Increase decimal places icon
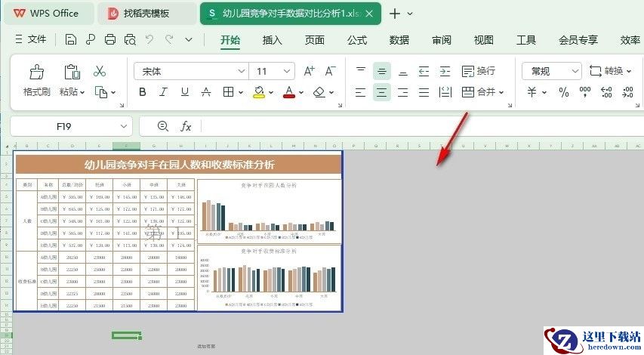644x355 pixels. pos(606,92)
